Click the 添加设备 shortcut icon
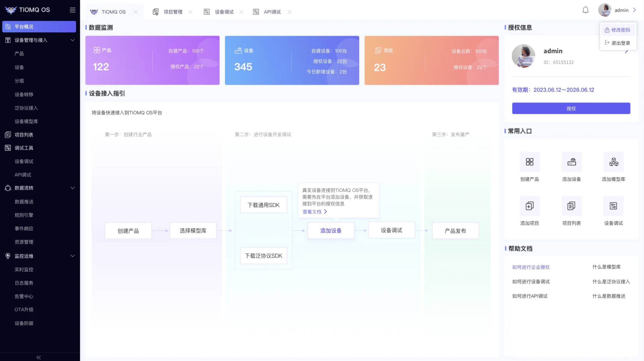 pos(572,162)
